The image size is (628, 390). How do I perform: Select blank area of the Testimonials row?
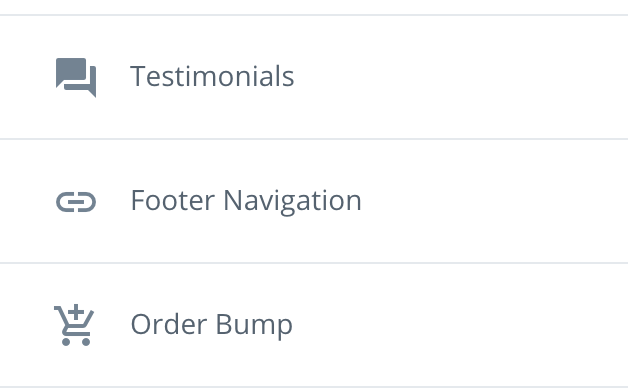tap(461, 77)
